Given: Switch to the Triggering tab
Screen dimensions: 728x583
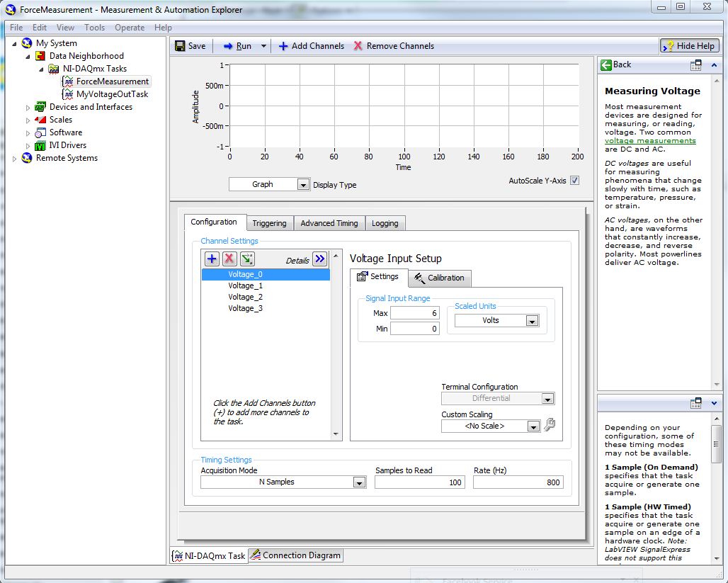Looking at the screenshot, I should [x=269, y=223].
